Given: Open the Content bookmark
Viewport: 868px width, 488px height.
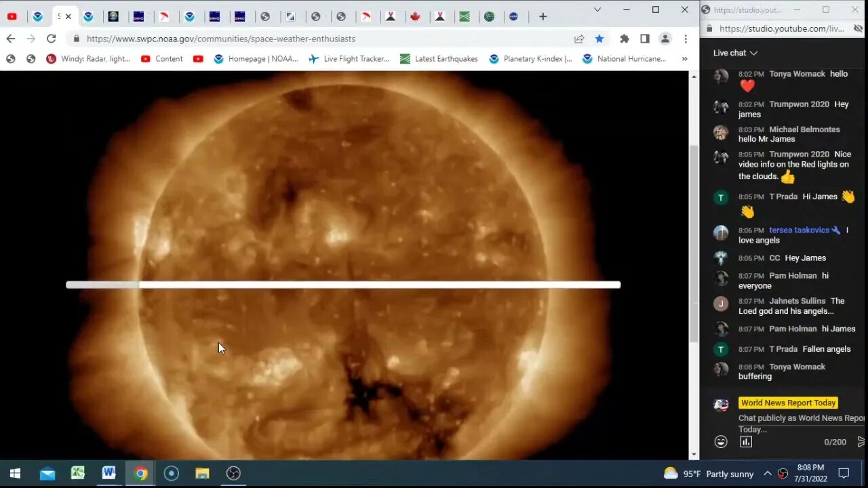Looking at the screenshot, I should coord(161,59).
